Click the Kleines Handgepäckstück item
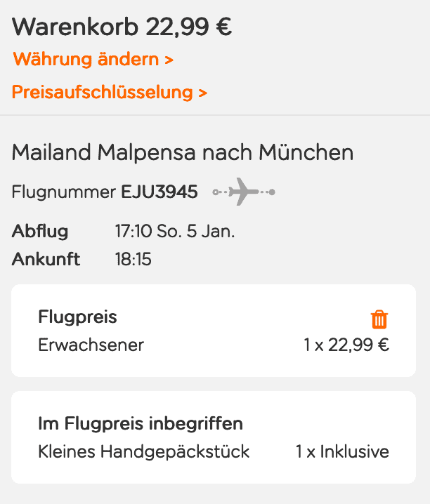Screen dimensions: 430x504 tap(144, 451)
